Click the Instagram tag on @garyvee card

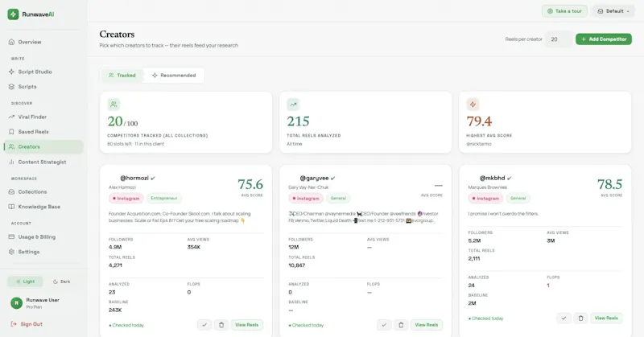pos(306,199)
